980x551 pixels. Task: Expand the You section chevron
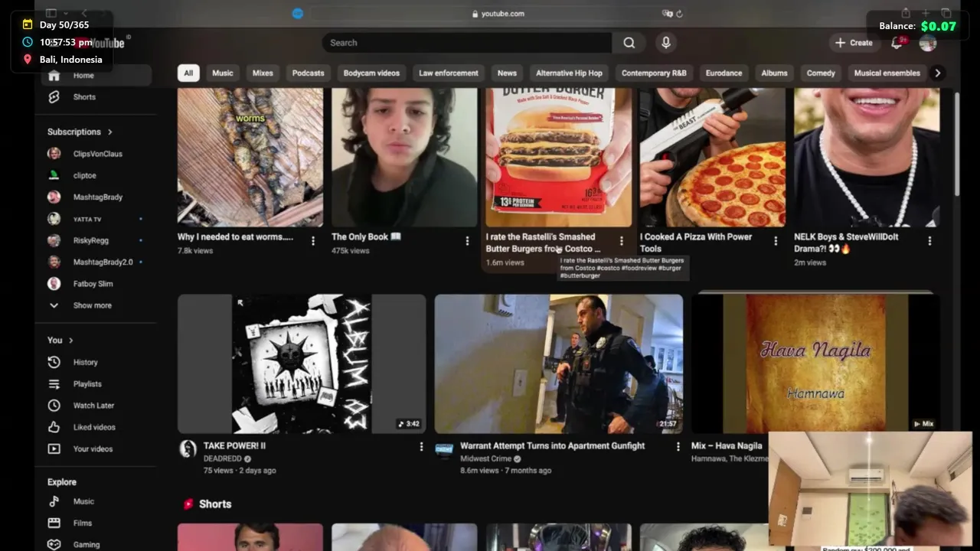pyautogui.click(x=70, y=340)
